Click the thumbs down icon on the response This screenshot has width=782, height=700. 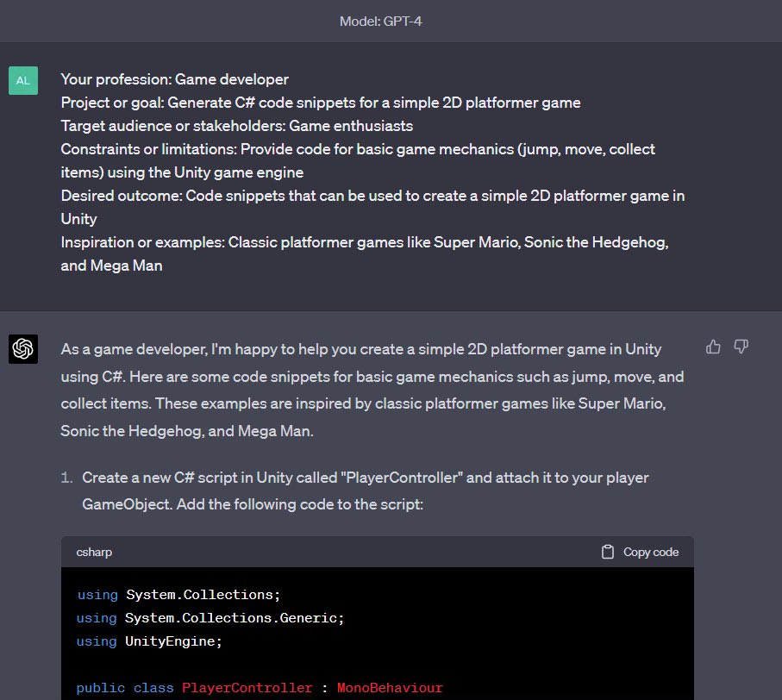pos(741,347)
